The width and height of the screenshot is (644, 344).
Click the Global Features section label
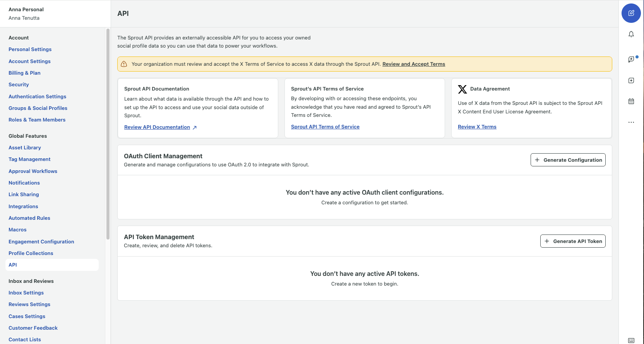[28, 136]
